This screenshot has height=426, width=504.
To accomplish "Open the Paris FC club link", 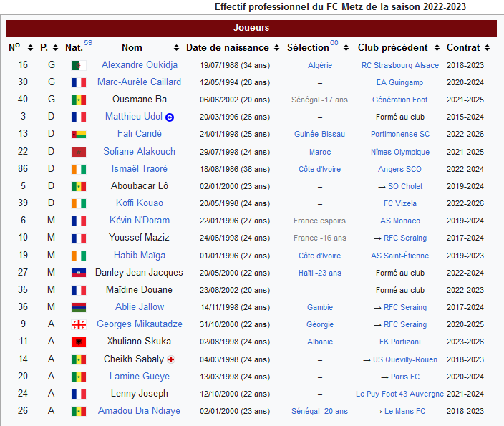I will (405, 377).
